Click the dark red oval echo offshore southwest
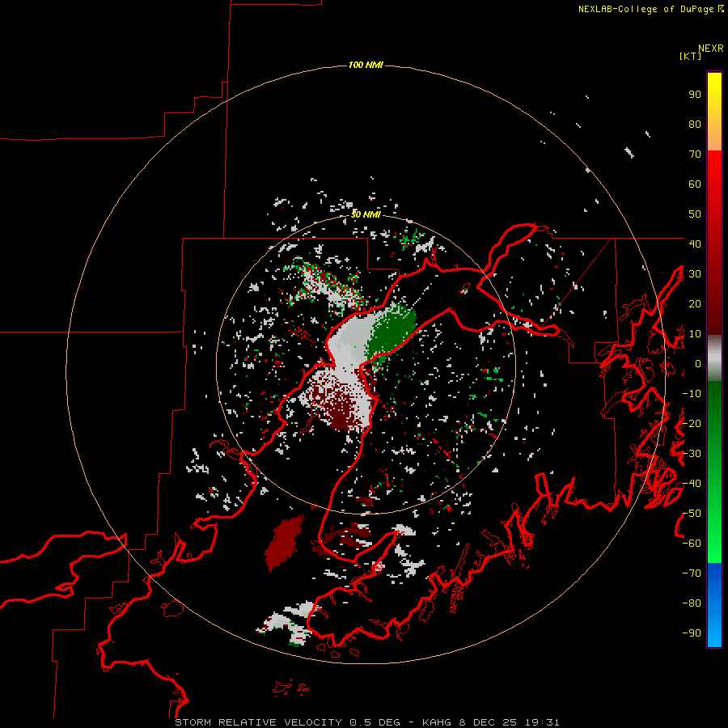The width and height of the screenshot is (728, 728). click(x=284, y=543)
